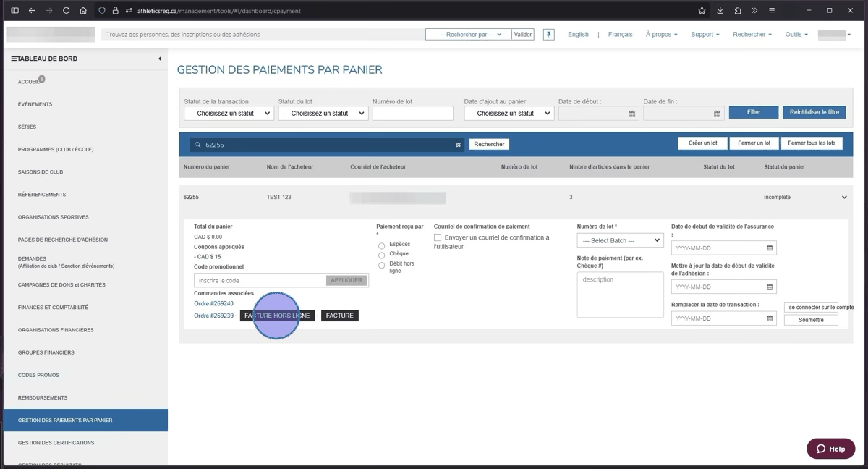Open the Select Batch dropdown
Image resolution: width=868 pixels, height=469 pixels.
(x=621, y=240)
